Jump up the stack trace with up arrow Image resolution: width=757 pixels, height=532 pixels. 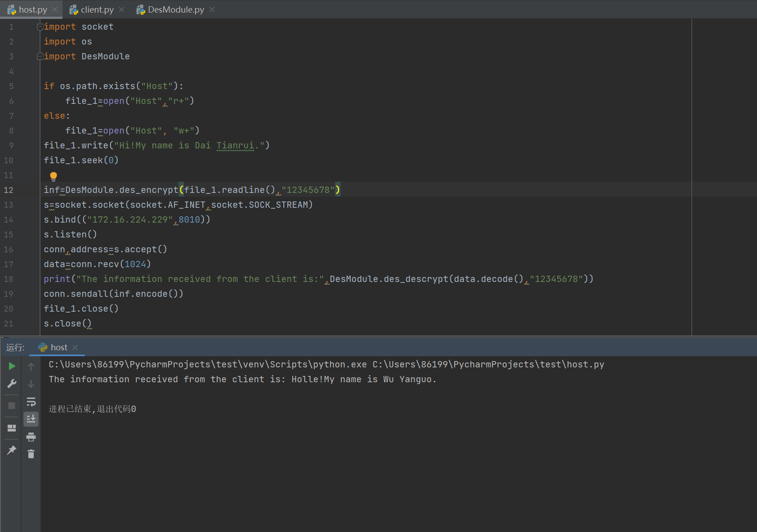(31, 367)
